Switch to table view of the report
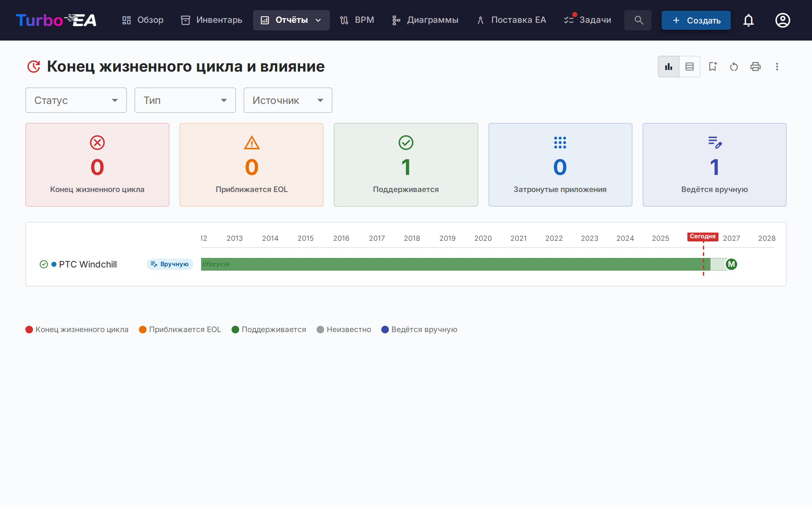 (690, 67)
